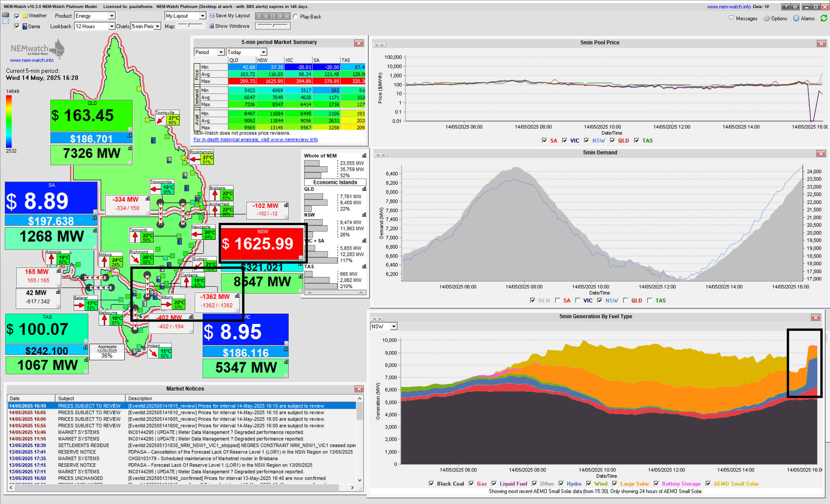Click the camera snapshot icon
Screen dimensions: 830x504
coord(6,15)
